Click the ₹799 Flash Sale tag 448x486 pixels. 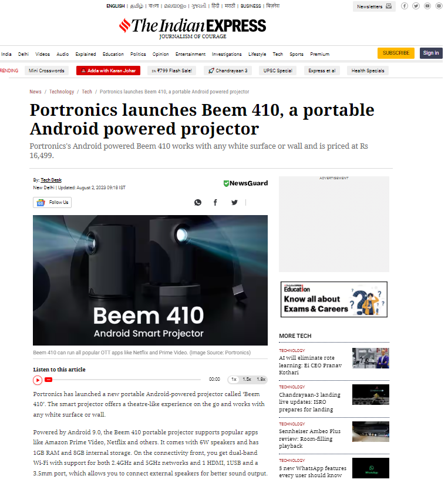coord(171,71)
